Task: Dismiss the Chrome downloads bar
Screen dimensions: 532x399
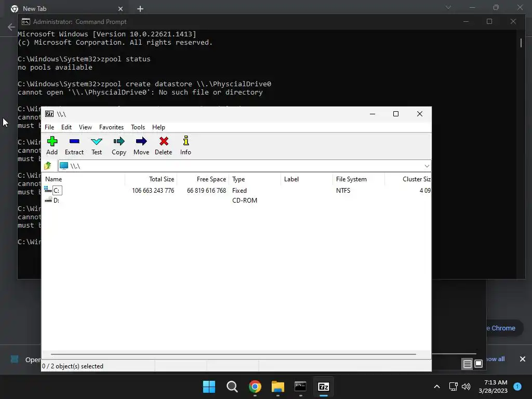Action: pos(523,359)
